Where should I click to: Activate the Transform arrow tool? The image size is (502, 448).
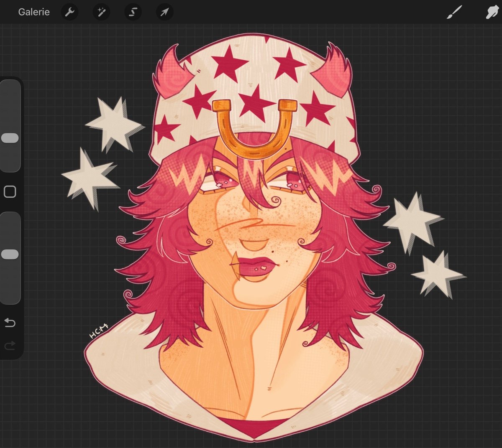pyautogui.click(x=165, y=12)
